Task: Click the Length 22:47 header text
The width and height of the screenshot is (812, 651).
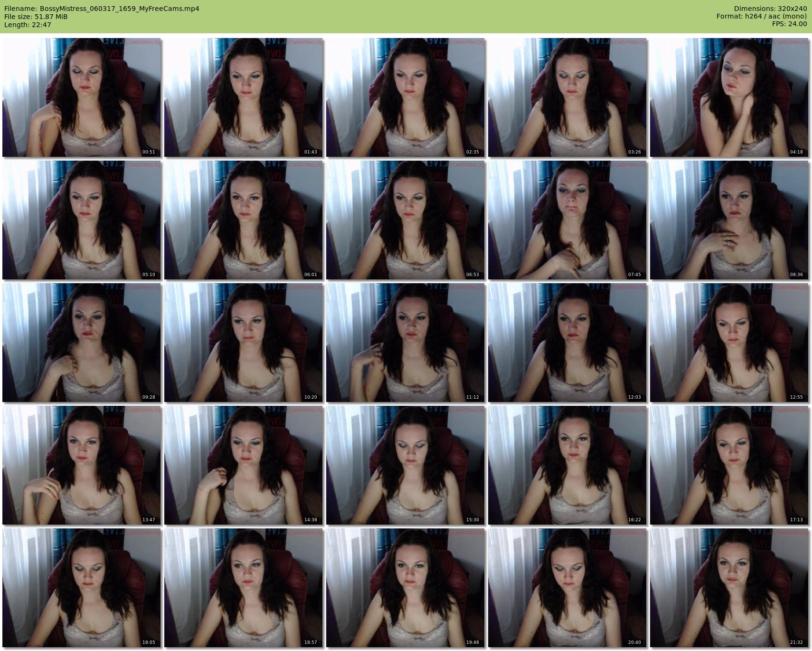Action: point(28,25)
